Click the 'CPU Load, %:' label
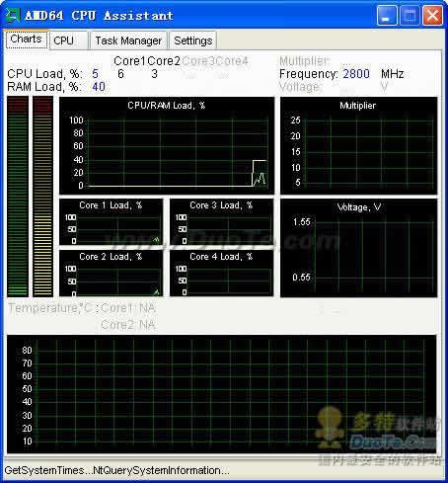Viewport: 448px width, 483px height. click(x=44, y=74)
